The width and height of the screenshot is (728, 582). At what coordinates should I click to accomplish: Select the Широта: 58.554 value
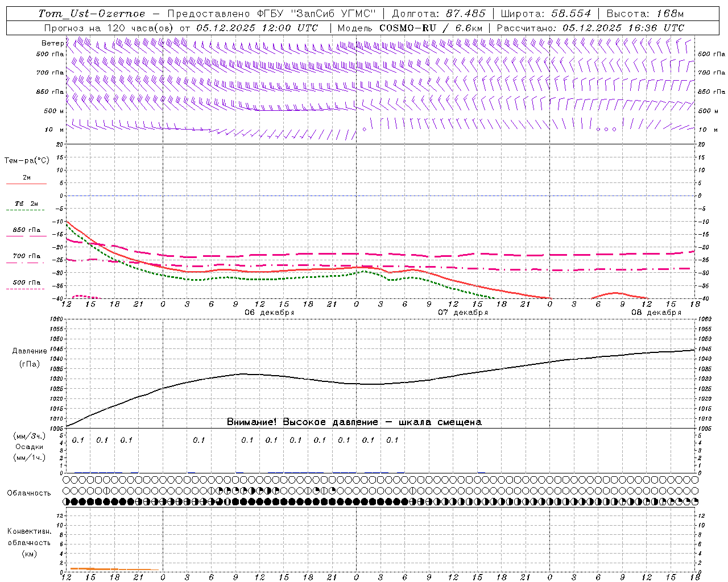546,14
